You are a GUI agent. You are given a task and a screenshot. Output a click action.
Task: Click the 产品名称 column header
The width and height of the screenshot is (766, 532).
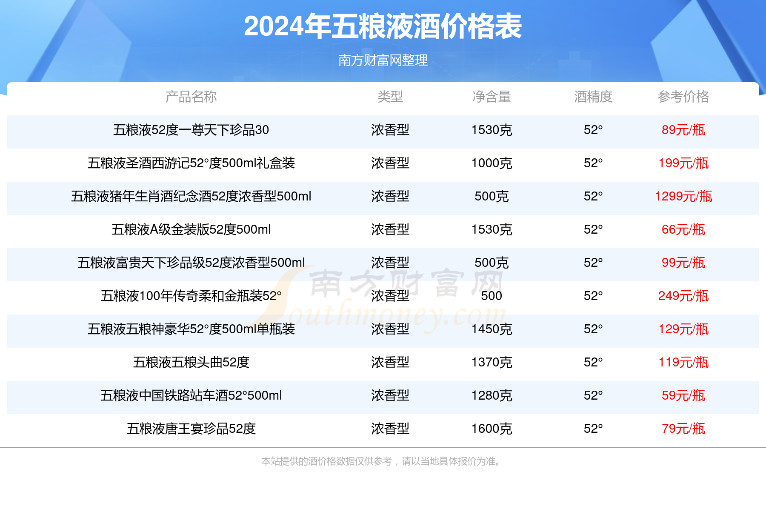click(x=191, y=97)
